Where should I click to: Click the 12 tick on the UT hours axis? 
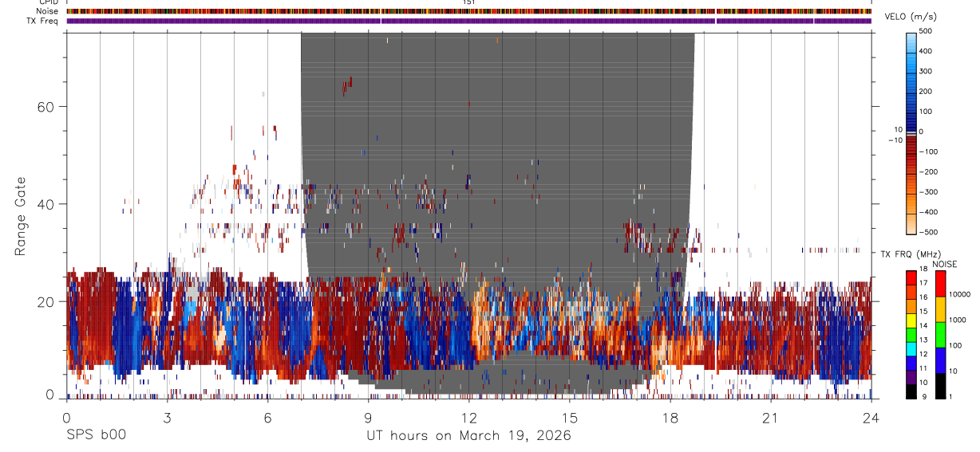click(x=469, y=417)
